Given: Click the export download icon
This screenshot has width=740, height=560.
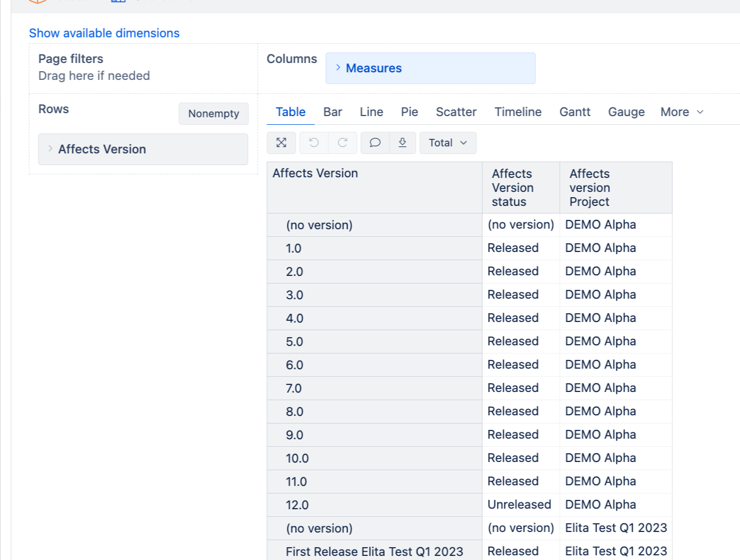Looking at the screenshot, I should click(402, 143).
